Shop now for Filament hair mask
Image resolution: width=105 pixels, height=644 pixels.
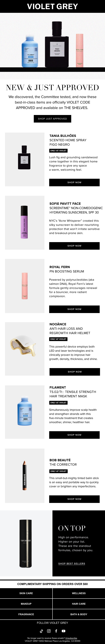(74, 435)
